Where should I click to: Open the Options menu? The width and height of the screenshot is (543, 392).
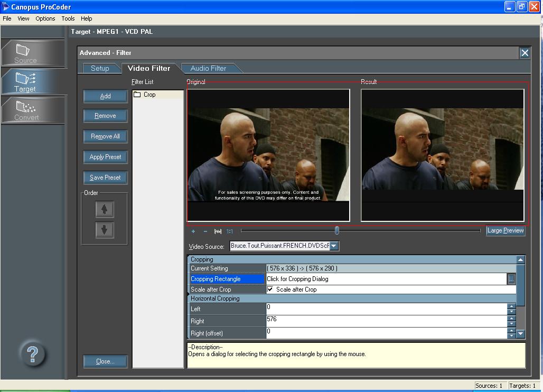45,18
